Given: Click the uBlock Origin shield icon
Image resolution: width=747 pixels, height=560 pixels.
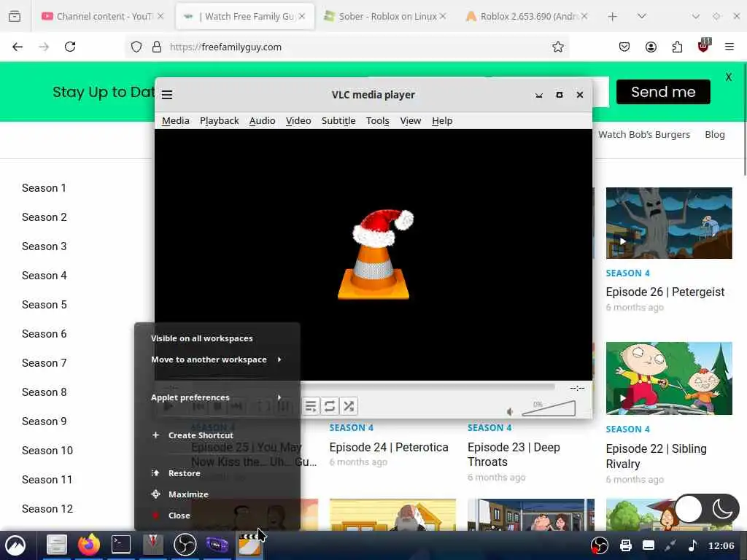Looking at the screenshot, I should click(703, 46).
